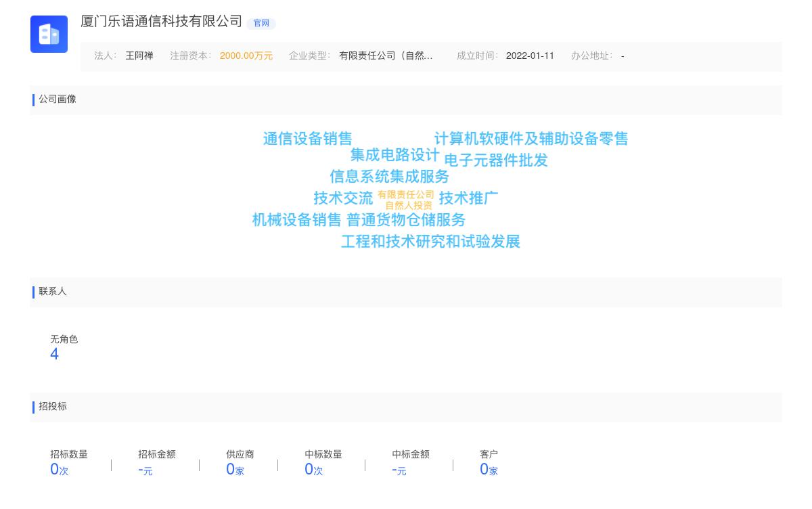The width and height of the screenshot is (812, 509).
Task: Click the 招标数量 label
Action: [x=69, y=455]
